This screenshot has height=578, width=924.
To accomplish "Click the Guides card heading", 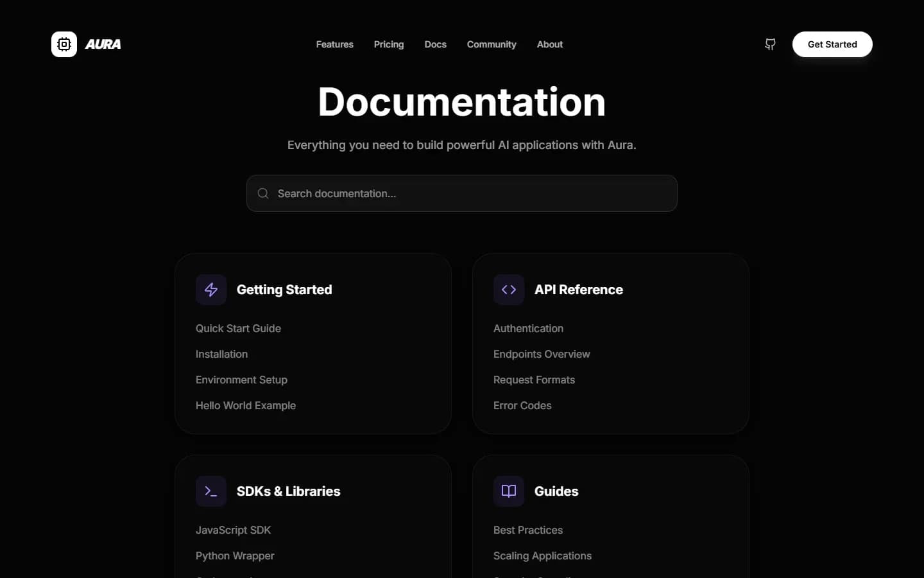I will coord(556,491).
